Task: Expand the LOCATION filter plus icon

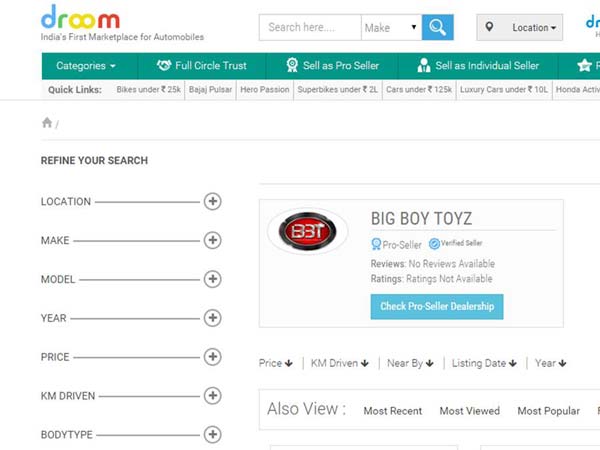Action: pyautogui.click(x=212, y=201)
